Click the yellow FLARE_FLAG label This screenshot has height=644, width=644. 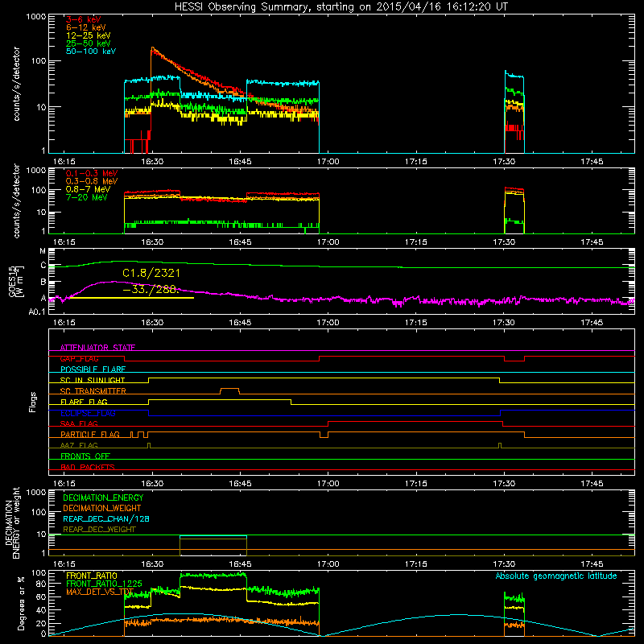[x=84, y=402]
